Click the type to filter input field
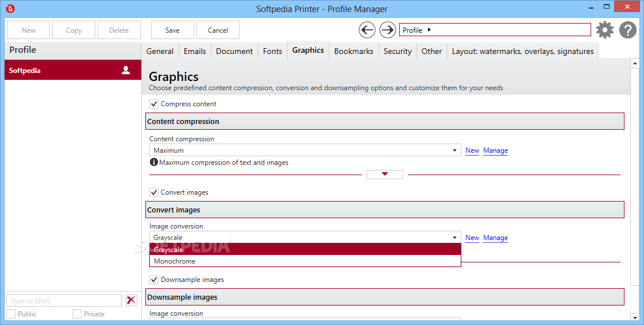Screen dimensions: 644x325 (64, 300)
